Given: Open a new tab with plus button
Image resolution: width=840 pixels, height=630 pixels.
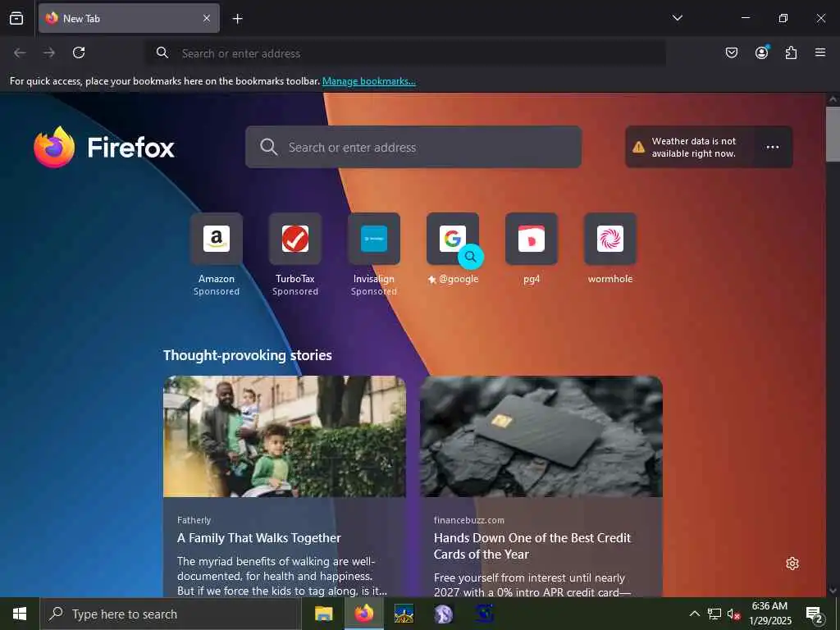Looking at the screenshot, I should 237,19.
